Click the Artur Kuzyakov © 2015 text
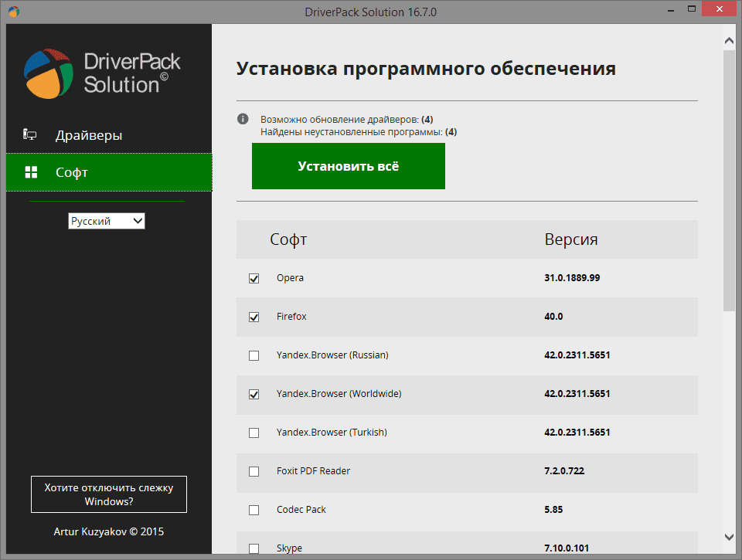The width and height of the screenshot is (742, 560). tap(109, 531)
